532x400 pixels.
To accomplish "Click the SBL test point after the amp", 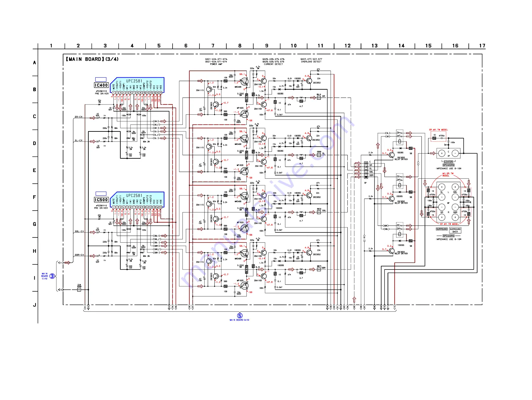I will tap(319, 212).
